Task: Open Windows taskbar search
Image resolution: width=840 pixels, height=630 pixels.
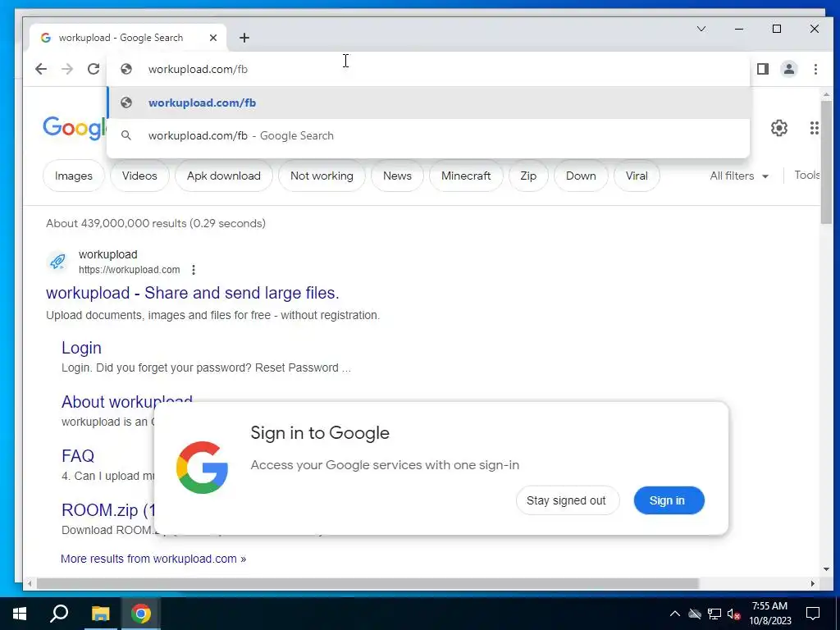Action: pyautogui.click(x=59, y=614)
